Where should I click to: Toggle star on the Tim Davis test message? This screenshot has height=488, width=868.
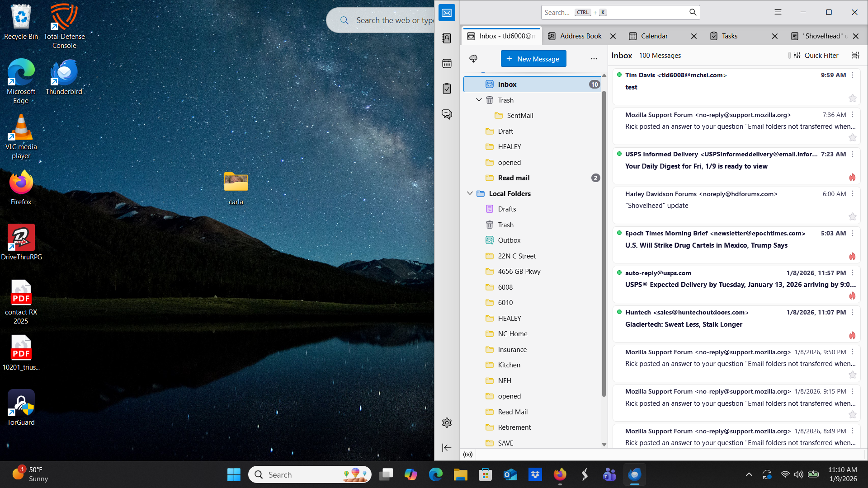tap(852, 98)
